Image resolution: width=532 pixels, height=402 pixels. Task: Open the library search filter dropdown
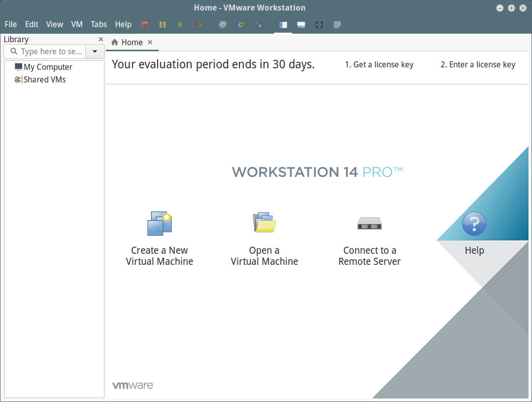tap(95, 51)
